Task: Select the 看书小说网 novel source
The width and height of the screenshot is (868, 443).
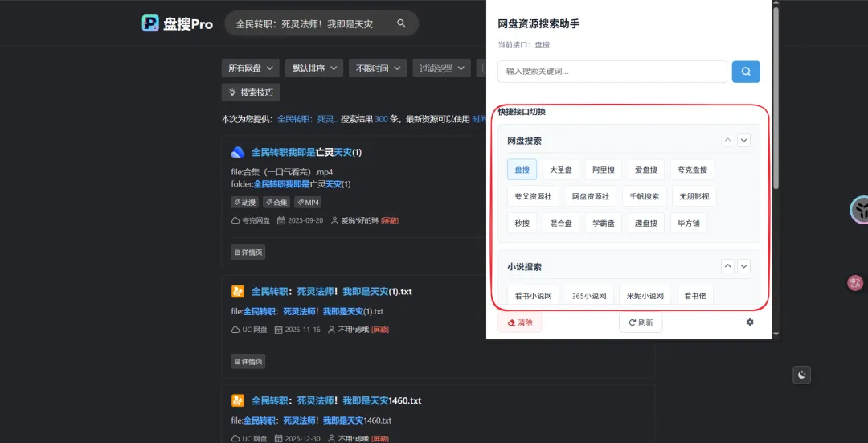Action: tap(534, 296)
